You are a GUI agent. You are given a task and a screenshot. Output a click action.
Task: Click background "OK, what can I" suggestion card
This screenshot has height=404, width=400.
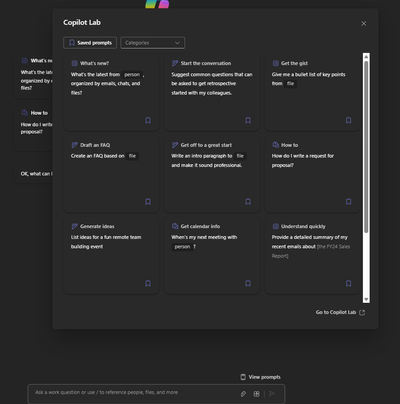[33, 174]
